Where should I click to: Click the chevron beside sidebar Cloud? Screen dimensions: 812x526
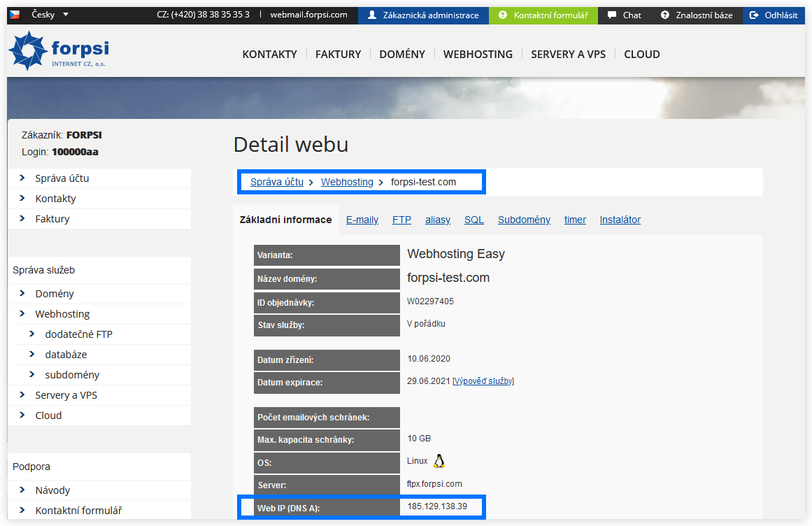[22, 415]
